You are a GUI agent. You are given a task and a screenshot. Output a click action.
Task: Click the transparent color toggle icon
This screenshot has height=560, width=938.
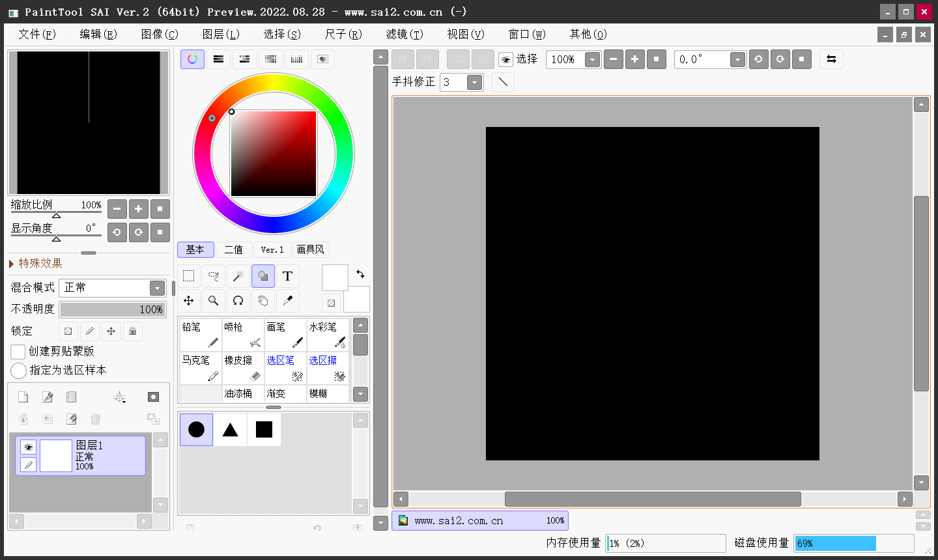[332, 303]
